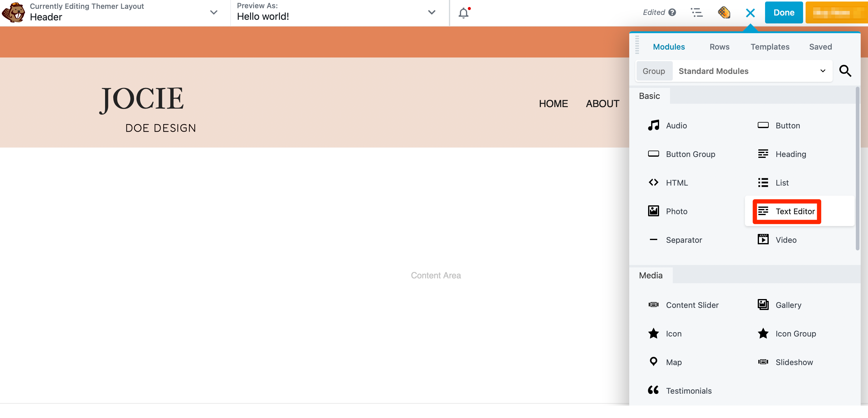Image resolution: width=868 pixels, height=418 pixels.
Task: Open the Preview As selector
Action: tap(431, 12)
